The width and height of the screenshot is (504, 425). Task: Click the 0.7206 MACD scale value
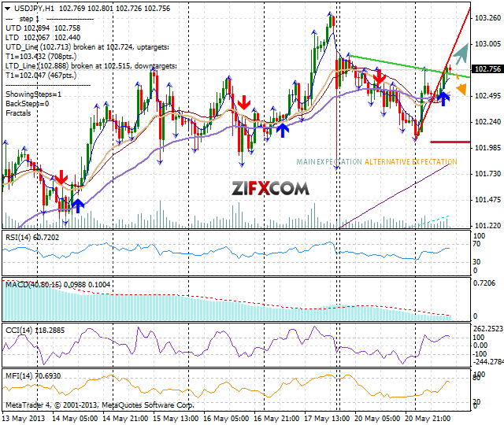[484, 283]
